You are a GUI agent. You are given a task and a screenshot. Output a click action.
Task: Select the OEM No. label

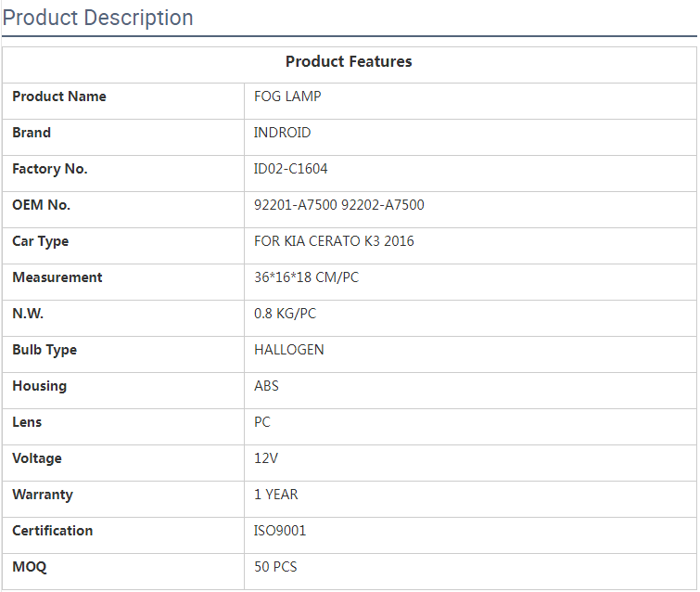[41, 205]
